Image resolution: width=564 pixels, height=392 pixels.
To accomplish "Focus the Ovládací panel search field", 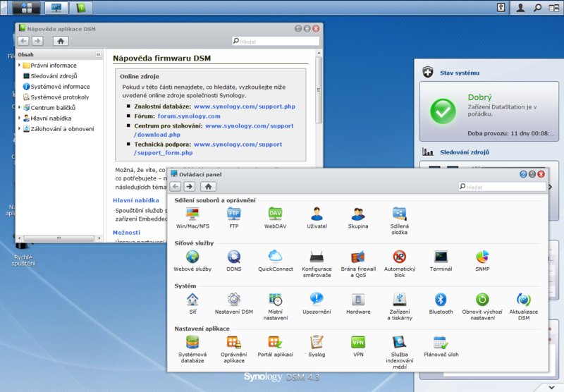I will point(502,187).
